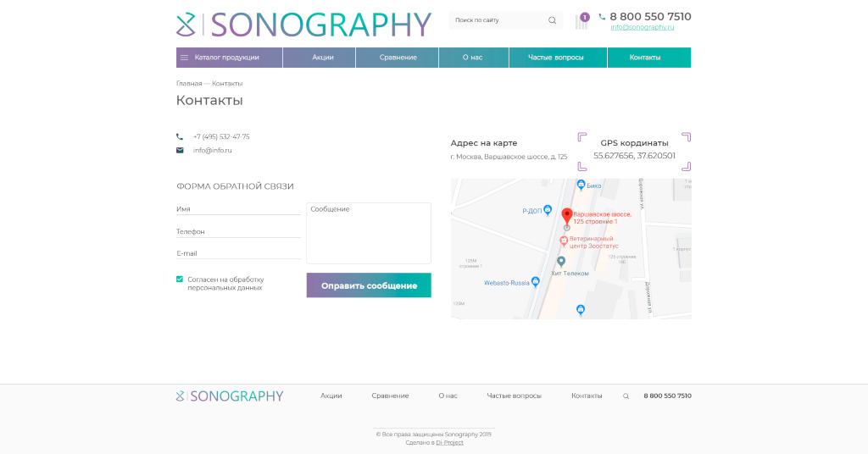
Task: Click into the Сообщение text area
Action: (x=368, y=235)
